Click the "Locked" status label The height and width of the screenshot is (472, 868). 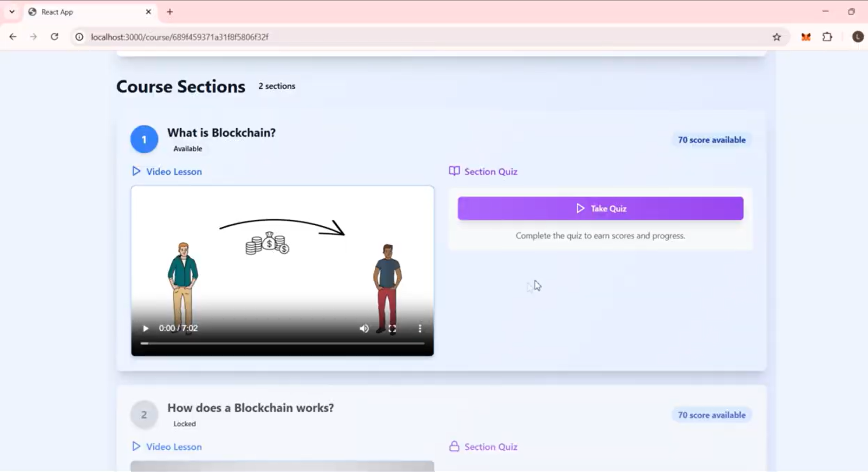184,424
